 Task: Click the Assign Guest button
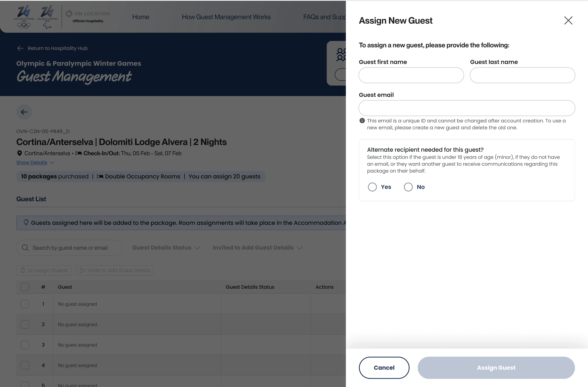(x=496, y=367)
